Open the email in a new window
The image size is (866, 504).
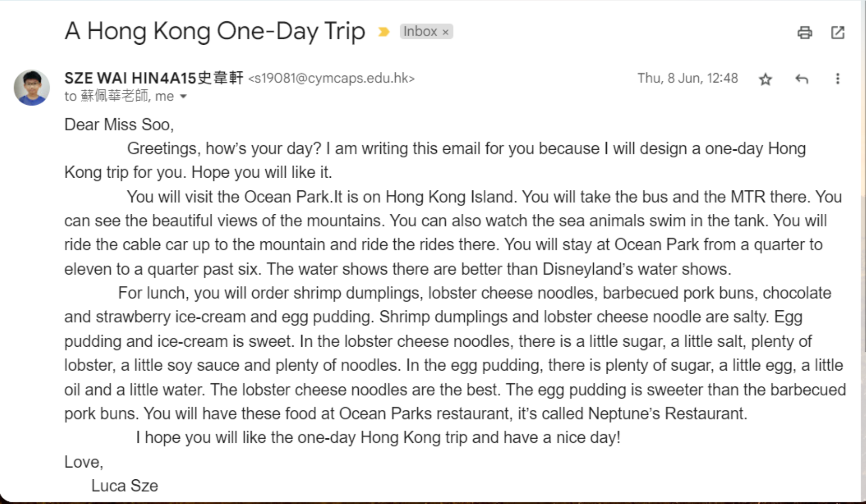[x=838, y=33]
